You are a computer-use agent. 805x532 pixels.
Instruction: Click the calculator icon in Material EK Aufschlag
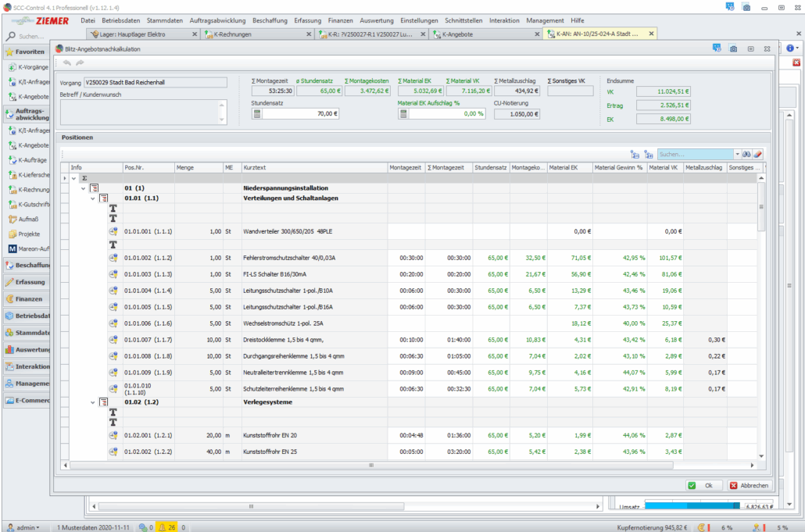(403, 114)
